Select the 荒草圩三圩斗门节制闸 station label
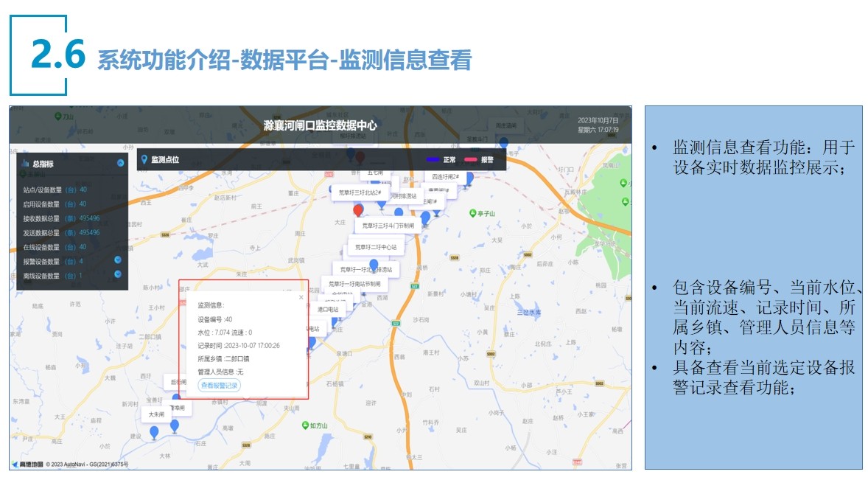This screenshot has height=480, width=868. 388,226
